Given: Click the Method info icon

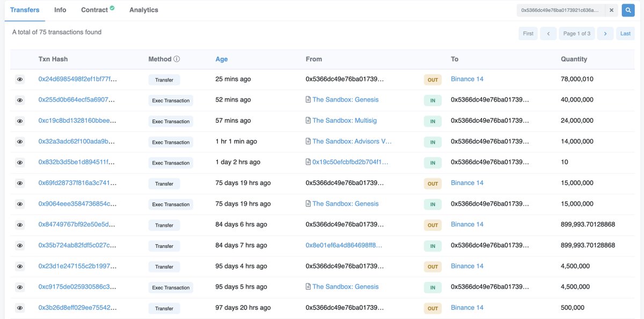Looking at the screenshot, I should pos(177,59).
